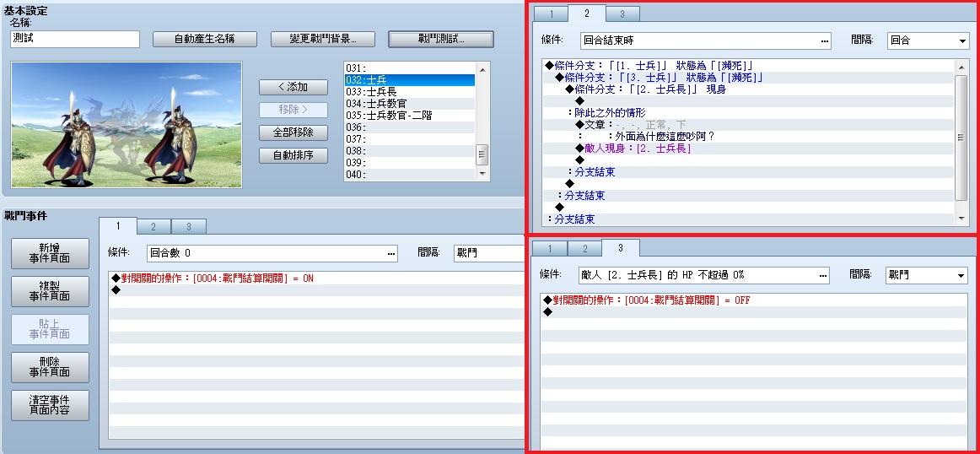Click scroll-down arrow in page 2 event list

(x=961, y=219)
